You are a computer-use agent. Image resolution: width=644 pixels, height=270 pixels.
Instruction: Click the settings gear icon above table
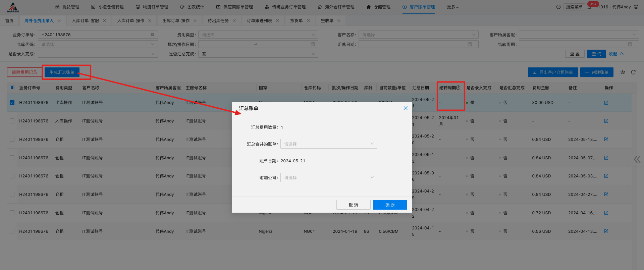[x=623, y=72]
